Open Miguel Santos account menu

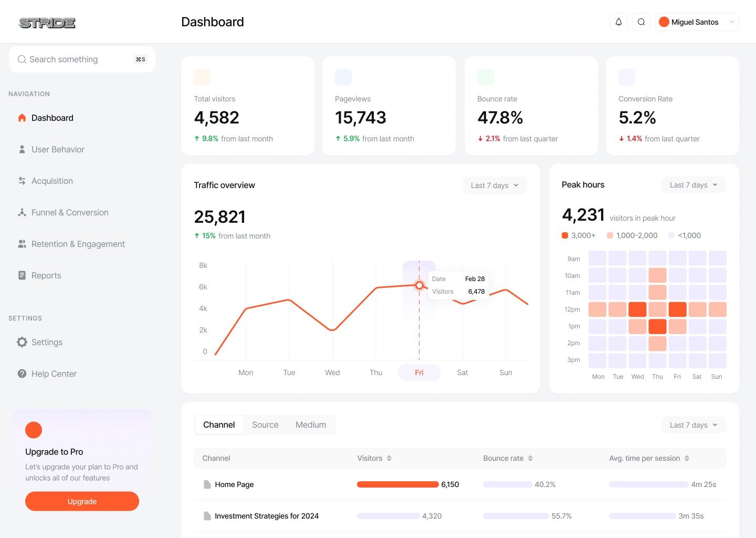point(697,22)
